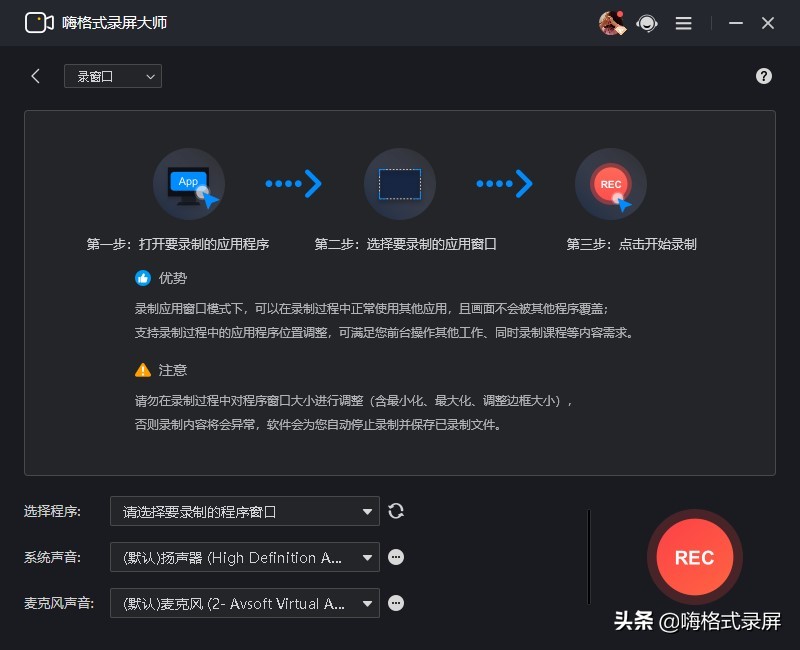
Task: Minimize the recorder window
Action: [735, 23]
